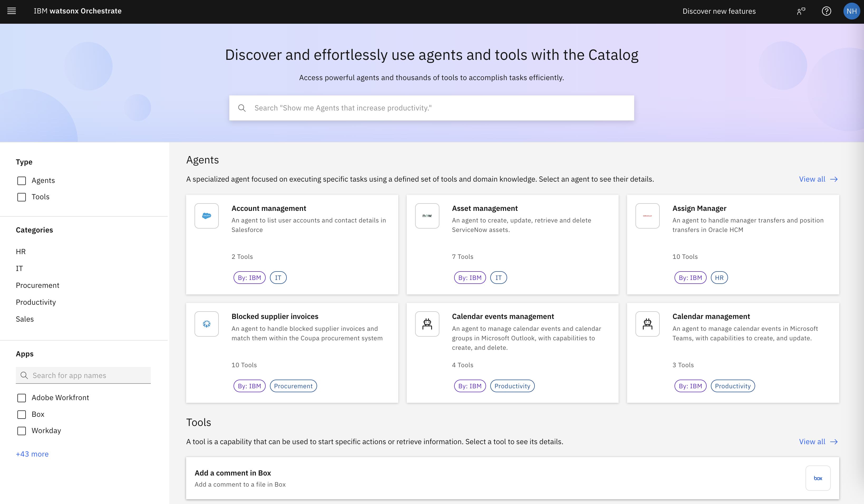
Task: Click IT tag on Asset management card
Action: (x=498, y=278)
